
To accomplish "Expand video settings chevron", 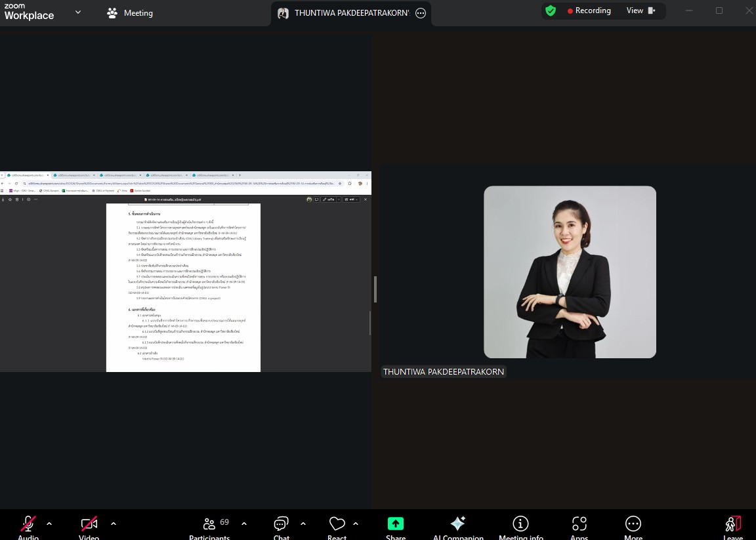I will coord(114,524).
